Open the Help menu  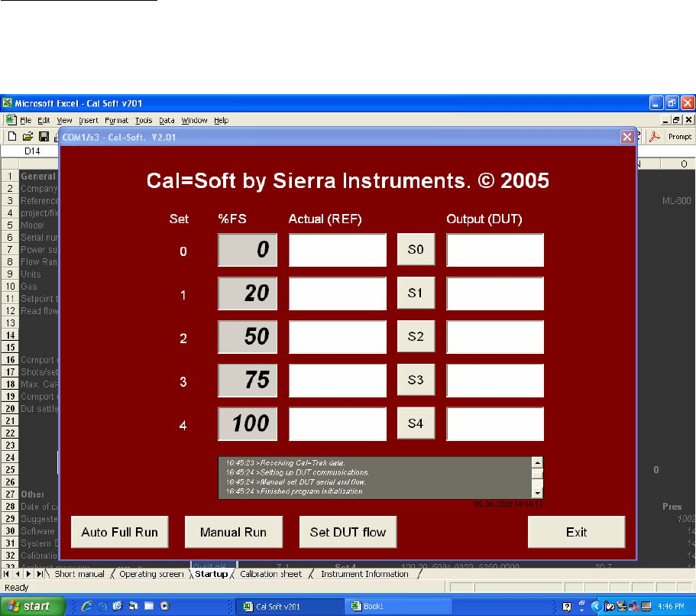[x=221, y=120]
